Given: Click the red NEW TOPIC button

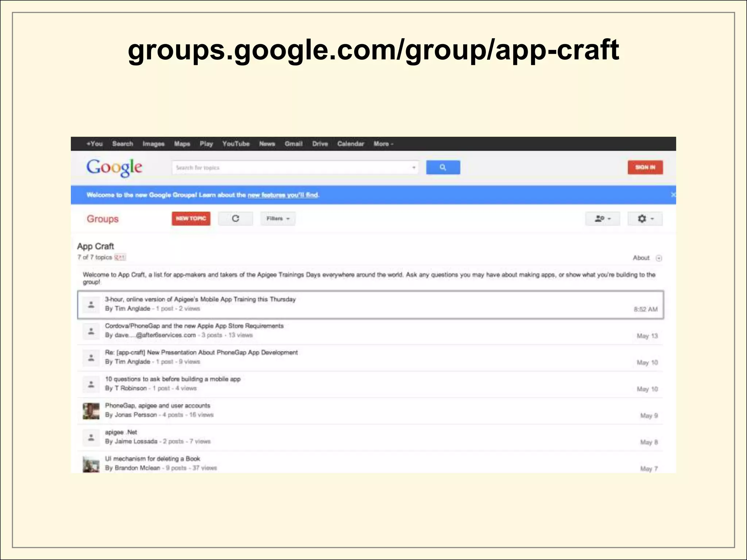Looking at the screenshot, I should (191, 218).
